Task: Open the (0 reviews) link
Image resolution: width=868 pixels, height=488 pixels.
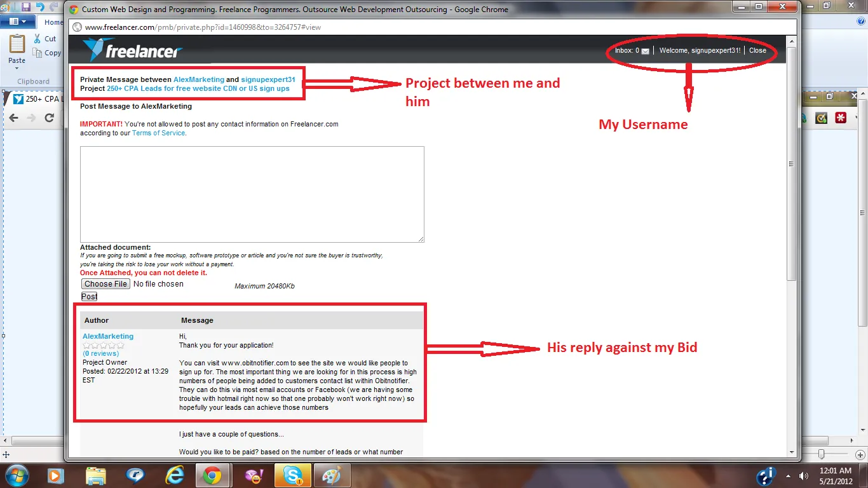Action: (100, 353)
